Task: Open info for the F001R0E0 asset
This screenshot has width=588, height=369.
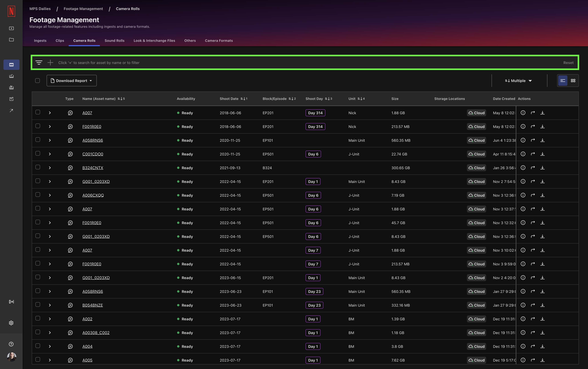Action: pos(523,126)
